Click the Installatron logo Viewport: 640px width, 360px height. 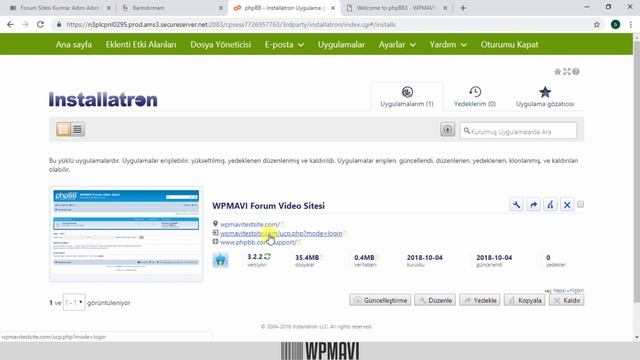pyautogui.click(x=103, y=99)
